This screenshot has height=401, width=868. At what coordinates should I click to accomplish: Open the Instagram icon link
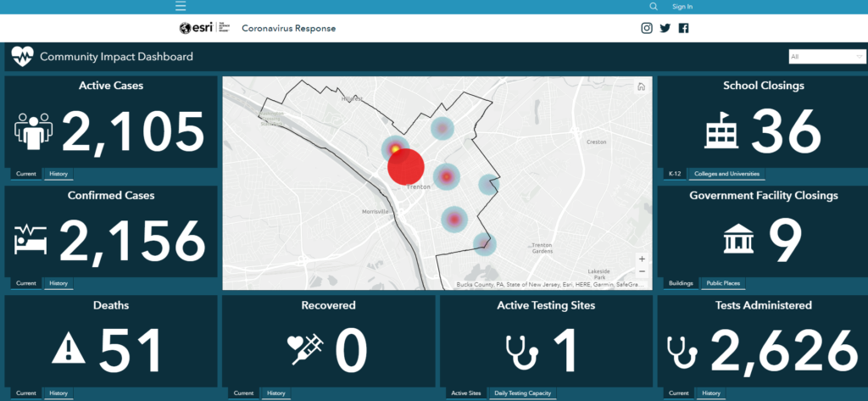(647, 28)
